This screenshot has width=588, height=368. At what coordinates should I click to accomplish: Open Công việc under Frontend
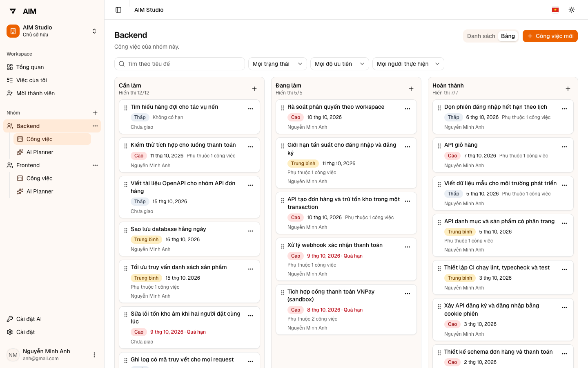click(52, 178)
